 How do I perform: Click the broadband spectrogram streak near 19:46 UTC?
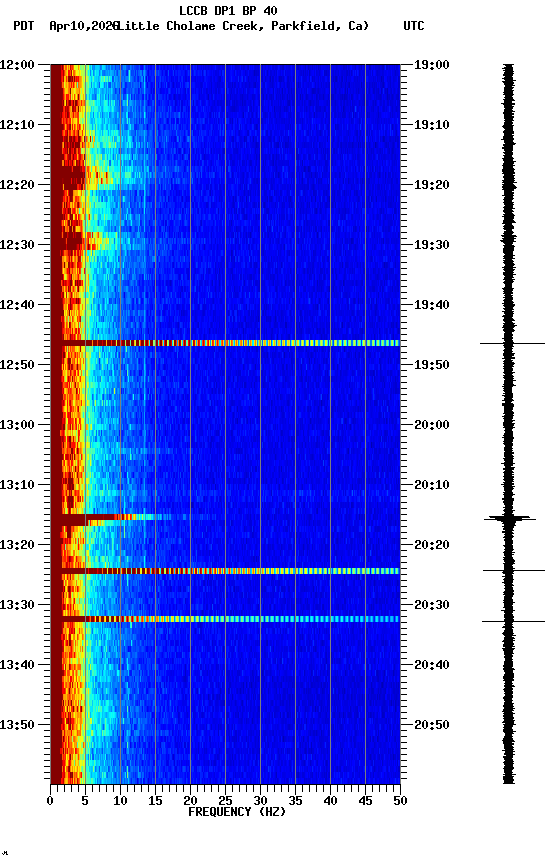point(225,343)
